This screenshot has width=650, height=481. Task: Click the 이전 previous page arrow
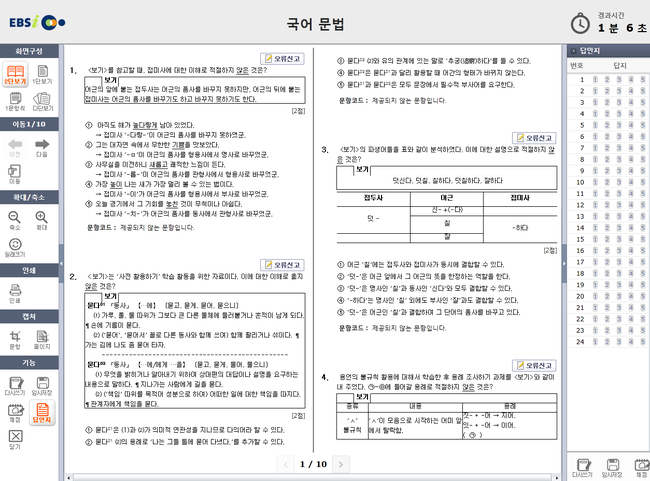(x=15, y=148)
